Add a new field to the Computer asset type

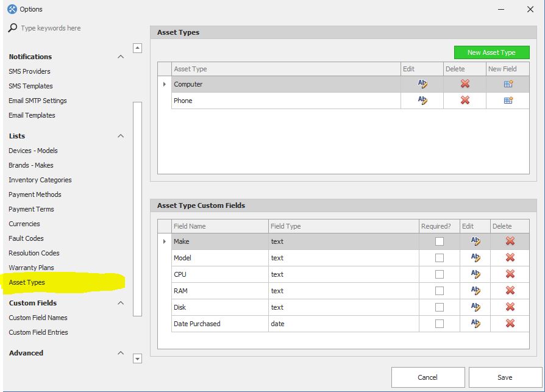tap(507, 84)
